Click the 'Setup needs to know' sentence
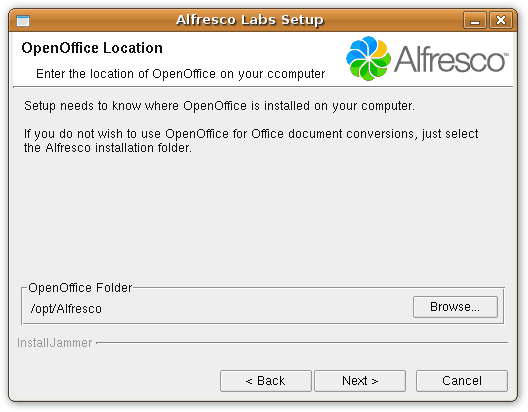The height and width of the screenshot is (412, 528). (219, 106)
